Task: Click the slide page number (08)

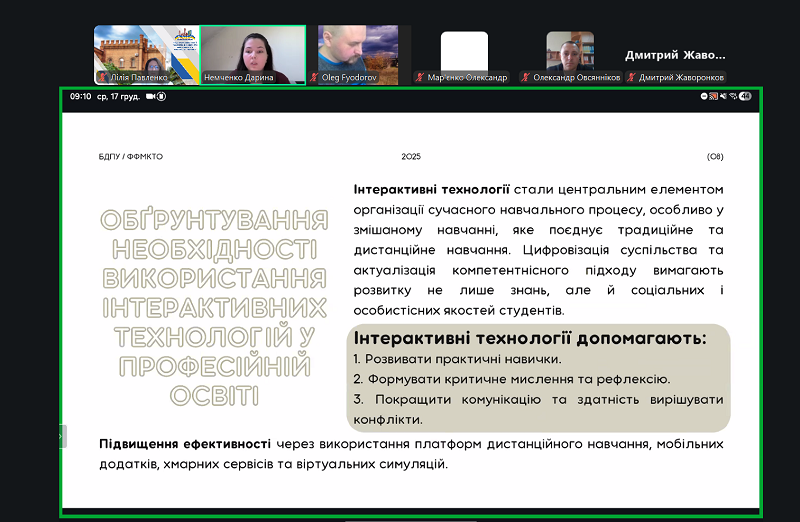Action: pyautogui.click(x=715, y=157)
